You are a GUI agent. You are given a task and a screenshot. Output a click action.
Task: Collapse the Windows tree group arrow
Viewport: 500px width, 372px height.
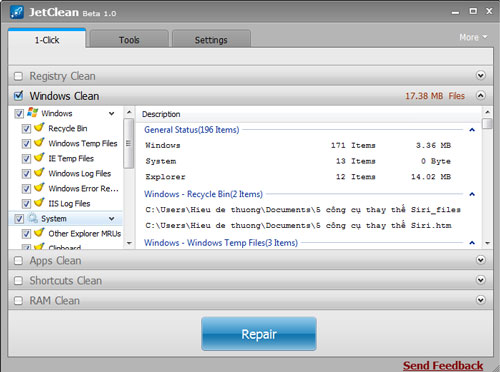point(111,114)
